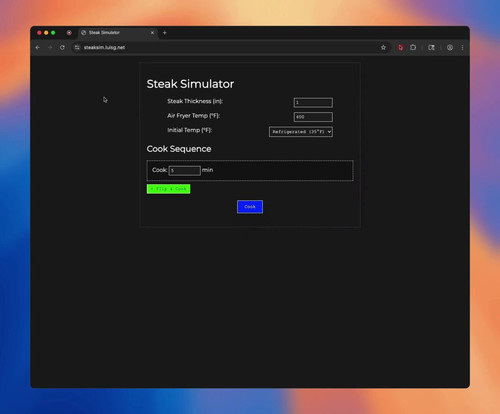Screen dimensions: 500x414
Task: Click the address bar URL steaksim.luisg.net
Action: tap(104, 48)
